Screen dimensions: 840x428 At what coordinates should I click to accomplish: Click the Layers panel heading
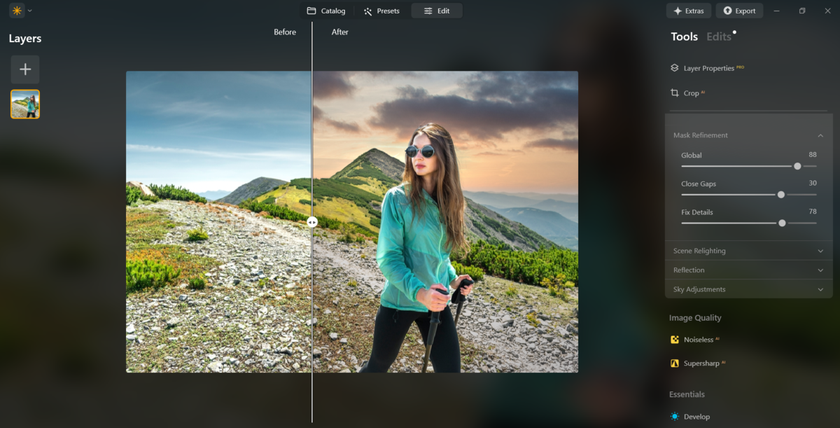[x=25, y=39]
